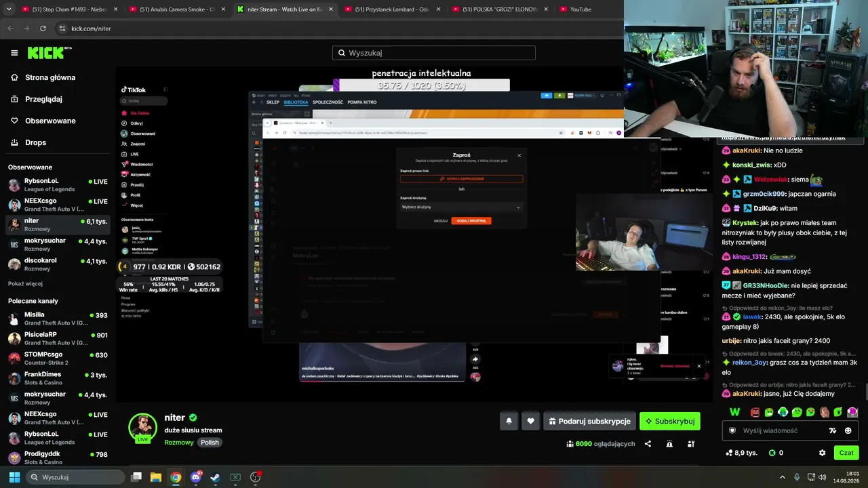This screenshot has width=868, height=488.
Task: Open STOMPcsgo recommended channel
Action: point(58,358)
